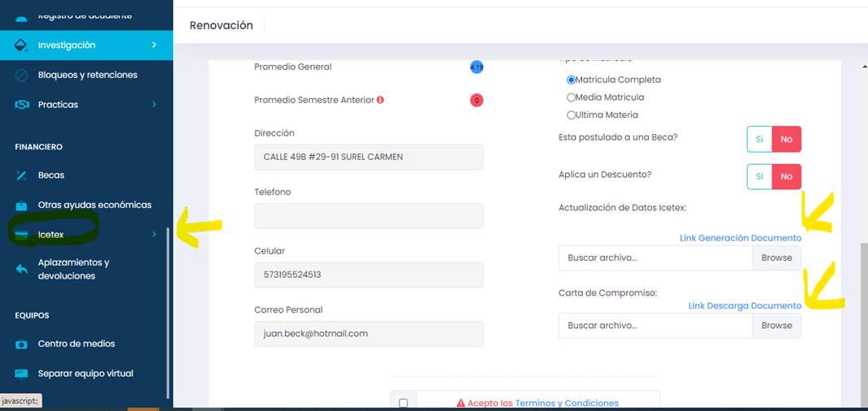Toggle Si for Esta postulado a una Beca
The image size is (868, 411).
pos(759,139)
